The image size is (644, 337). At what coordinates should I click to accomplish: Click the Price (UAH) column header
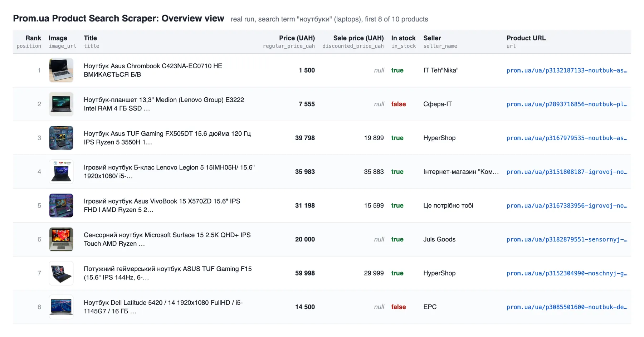click(297, 38)
